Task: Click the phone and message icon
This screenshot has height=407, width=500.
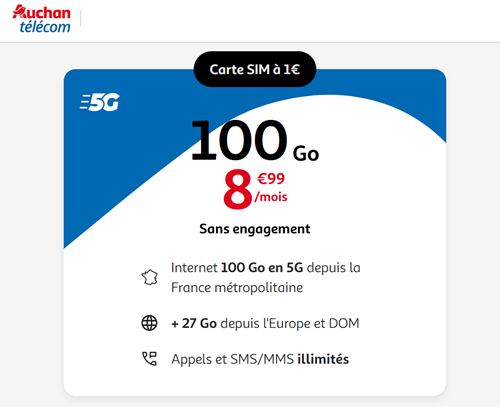Action: pos(149,359)
